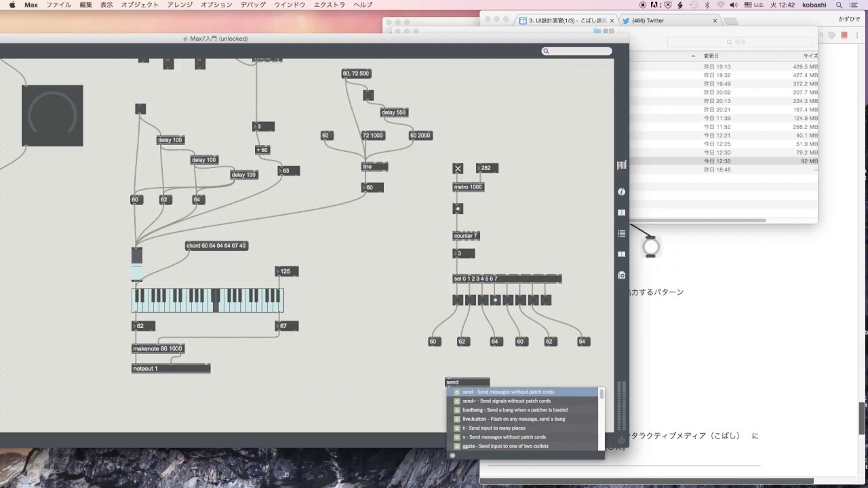868x488 pixels.
Task: Open the デバッグ menu
Action: click(x=254, y=5)
